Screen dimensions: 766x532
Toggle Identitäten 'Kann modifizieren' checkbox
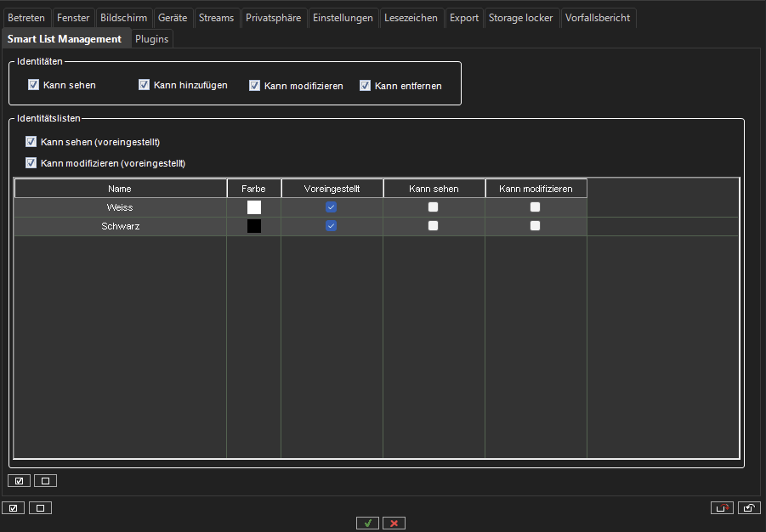(x=254, y=86)
